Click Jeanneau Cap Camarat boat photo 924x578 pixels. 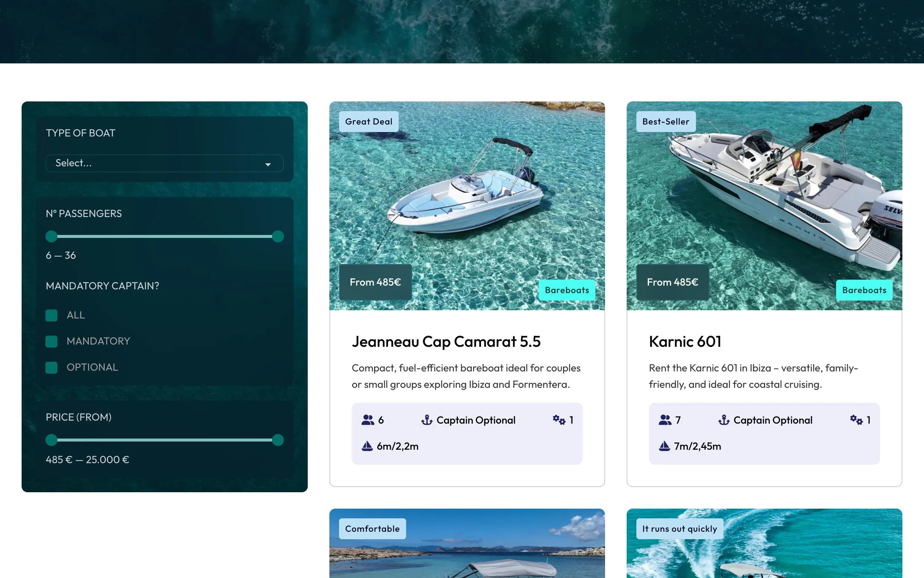point(467,206)
